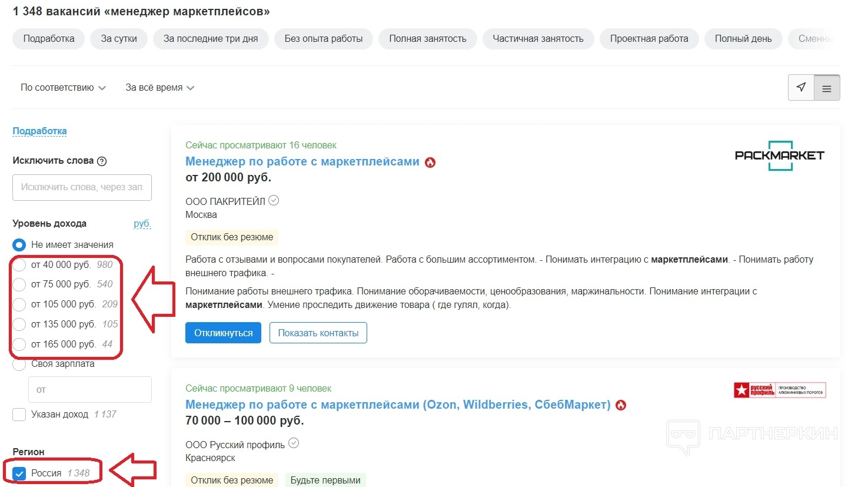
Task: Expand the По соответствию sort dropdown
Action: pos(63,88)
